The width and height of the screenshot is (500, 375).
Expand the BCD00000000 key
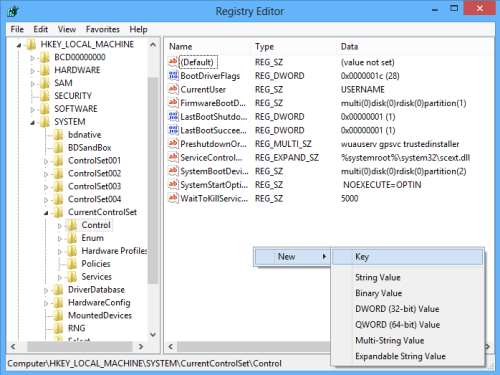click(33, 58)
